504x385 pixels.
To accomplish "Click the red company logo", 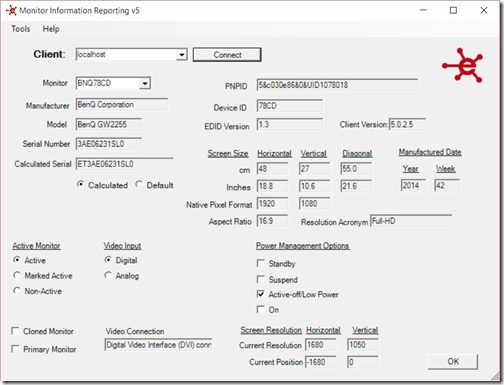I will [x=462, y=65].
